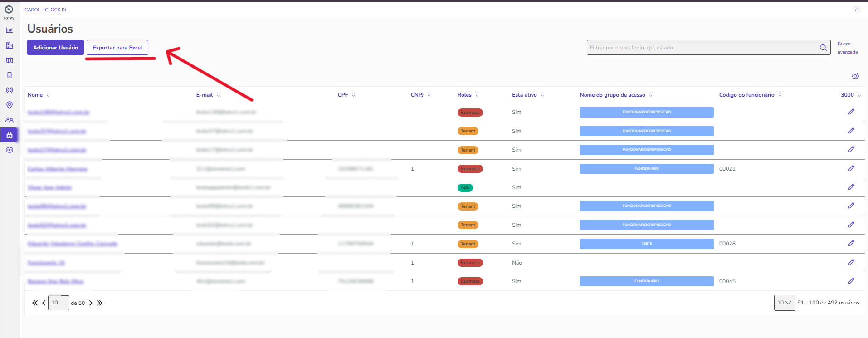
Task: Jump to the first page of users
Action: (34, 303)
